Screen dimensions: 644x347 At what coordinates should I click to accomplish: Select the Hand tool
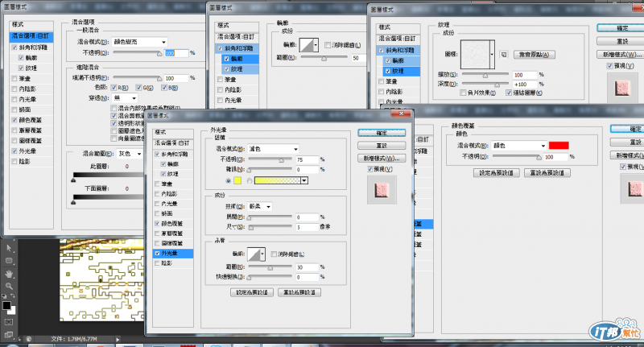point(9,274)
